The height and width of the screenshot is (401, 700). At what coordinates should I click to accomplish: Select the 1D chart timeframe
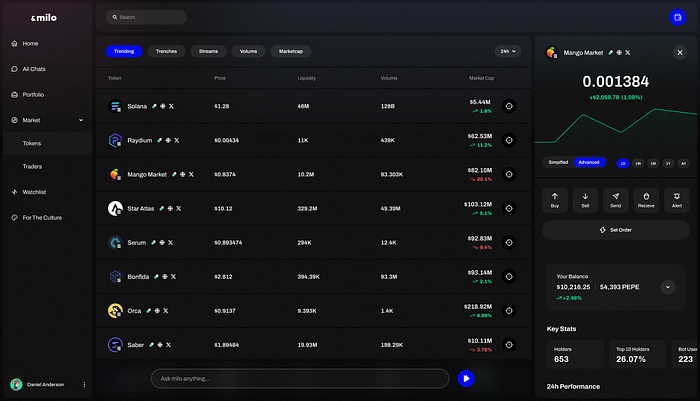point(623,162)
